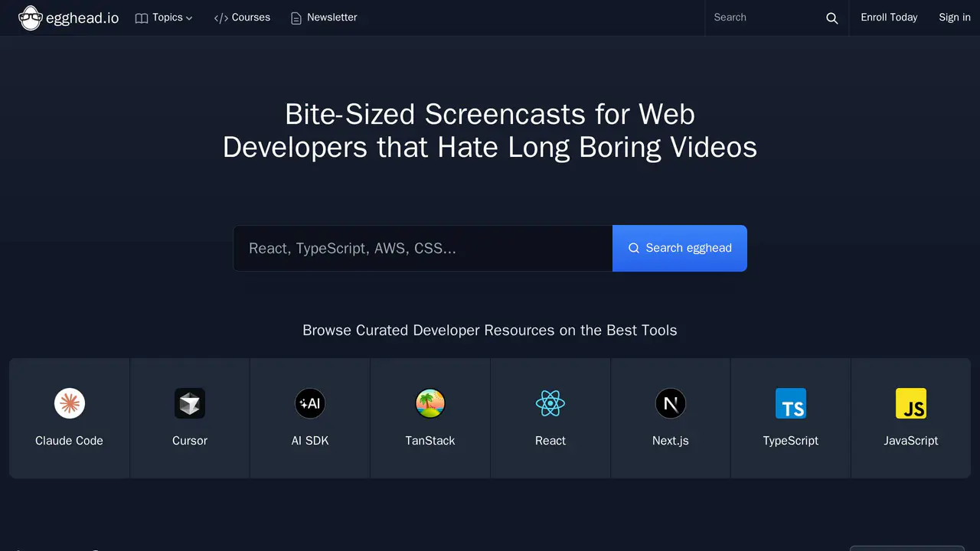The image size is (980, 551).
Task: Click the Next.js label text
Action: [x=671, y=441]
